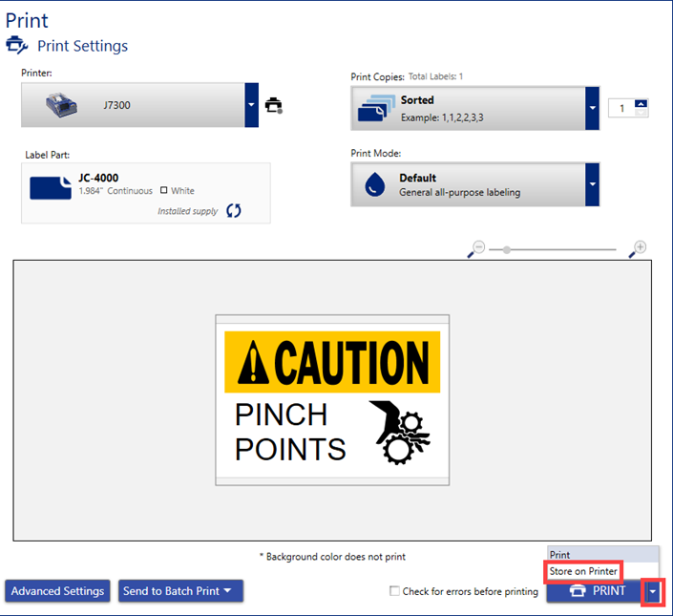
Task: Choose Store on Printer from menu
Action: (x=583, y=571)
